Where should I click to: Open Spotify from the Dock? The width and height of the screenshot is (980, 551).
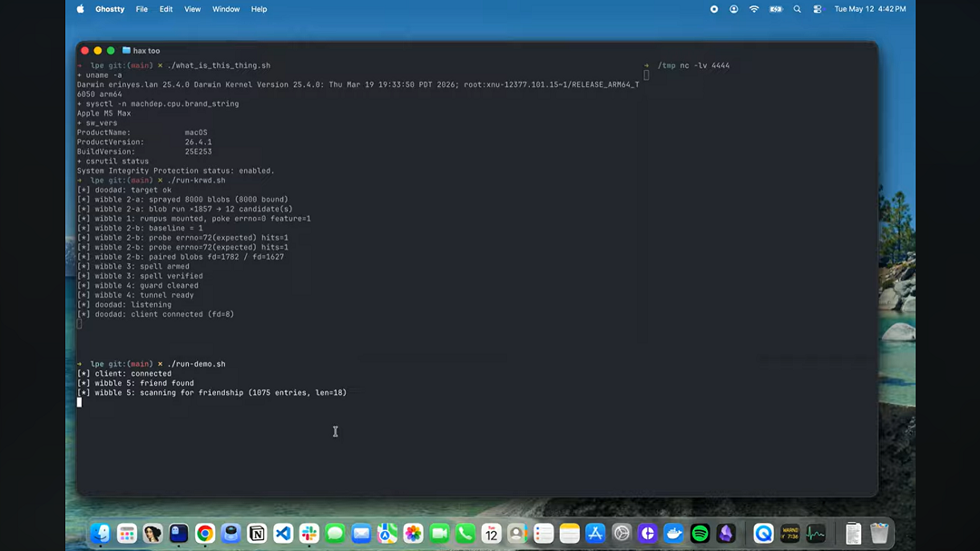(700, 534)
